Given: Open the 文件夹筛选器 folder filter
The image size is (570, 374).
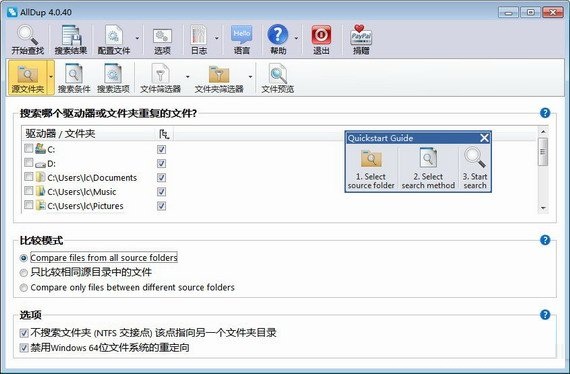Looking at the screenshot, I should click(219, 78).
